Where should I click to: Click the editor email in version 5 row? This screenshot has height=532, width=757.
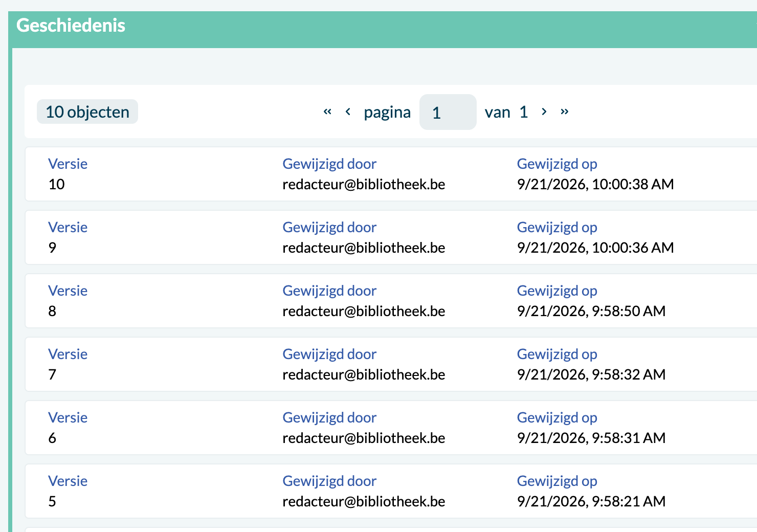point(364,501)
